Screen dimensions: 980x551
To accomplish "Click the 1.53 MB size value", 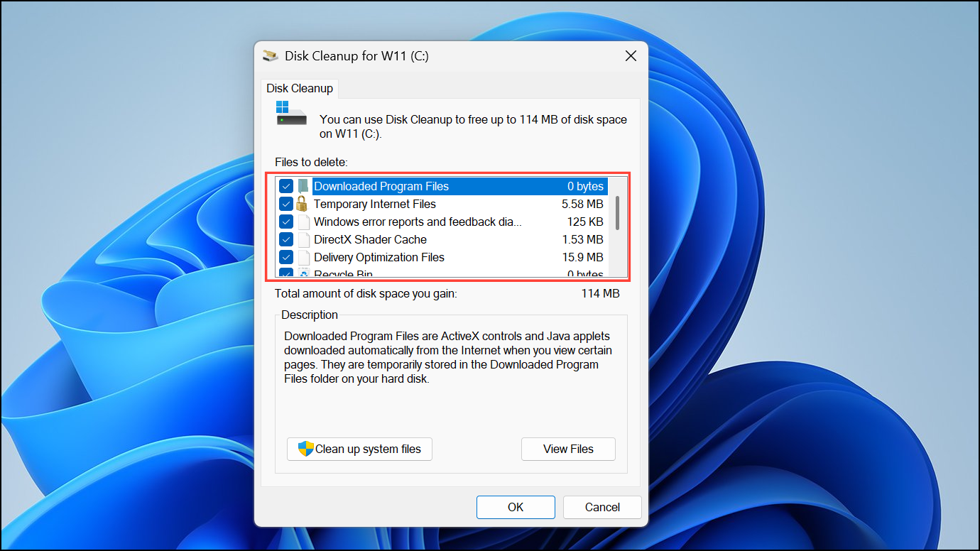I will (x=582, y=239).
